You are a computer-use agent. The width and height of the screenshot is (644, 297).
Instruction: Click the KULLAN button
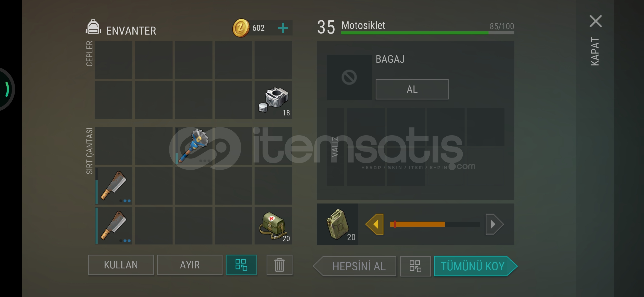coord(121,265)
